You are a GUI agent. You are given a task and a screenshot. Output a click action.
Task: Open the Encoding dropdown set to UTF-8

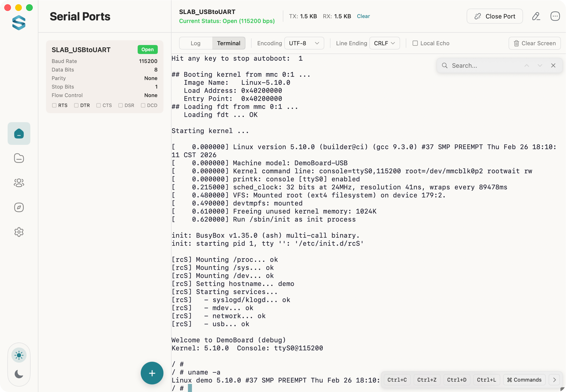tap(304, 43)
